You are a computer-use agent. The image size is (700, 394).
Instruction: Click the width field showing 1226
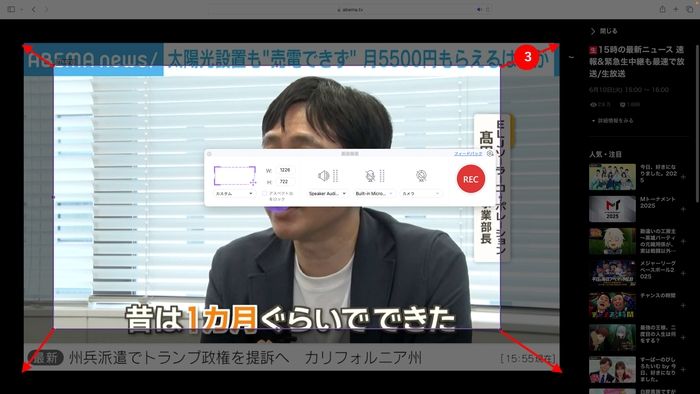click(x=285, y=170)
